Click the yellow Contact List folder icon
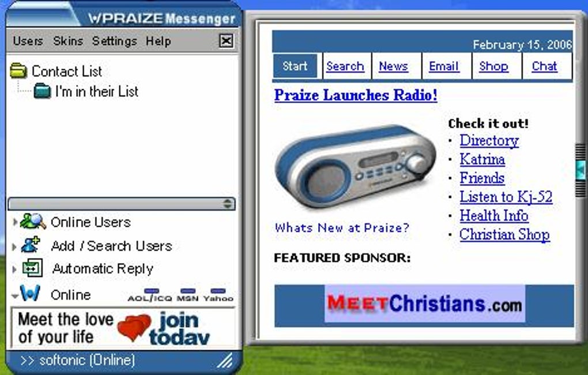This screenshot has height=375, width=588. [19, 70]
